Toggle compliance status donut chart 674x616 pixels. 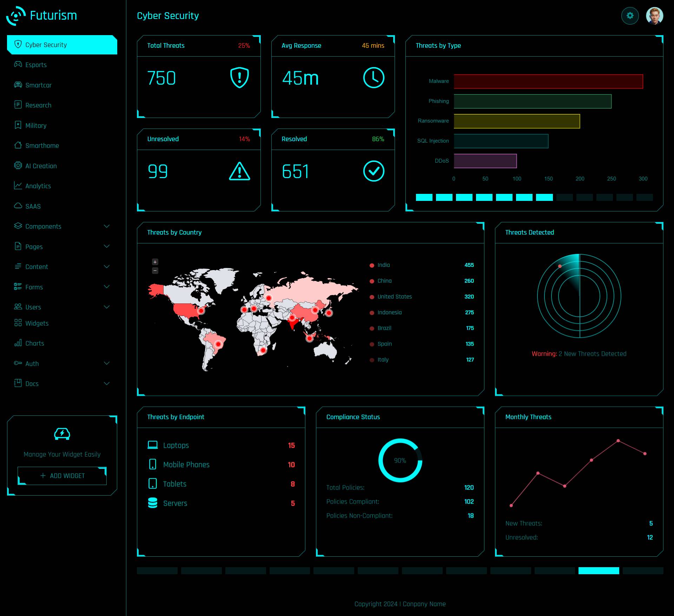400,460
